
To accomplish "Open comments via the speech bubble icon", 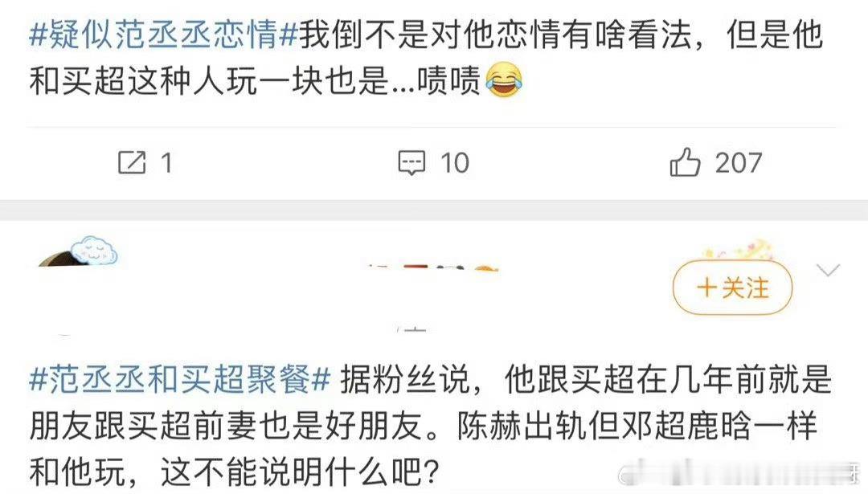I will click(411, 162).
